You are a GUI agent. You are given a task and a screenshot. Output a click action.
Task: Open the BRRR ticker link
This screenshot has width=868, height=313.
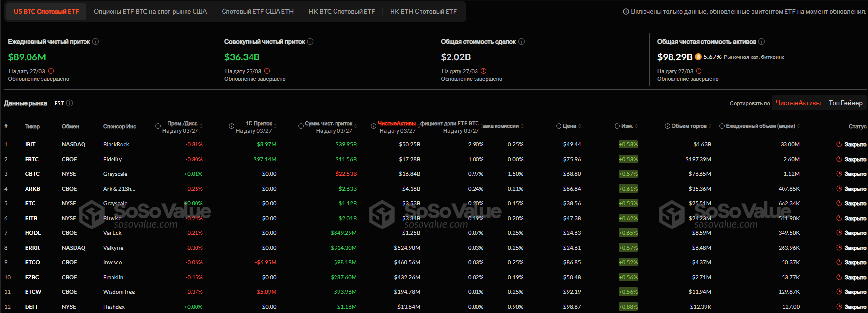coord(32,248)
